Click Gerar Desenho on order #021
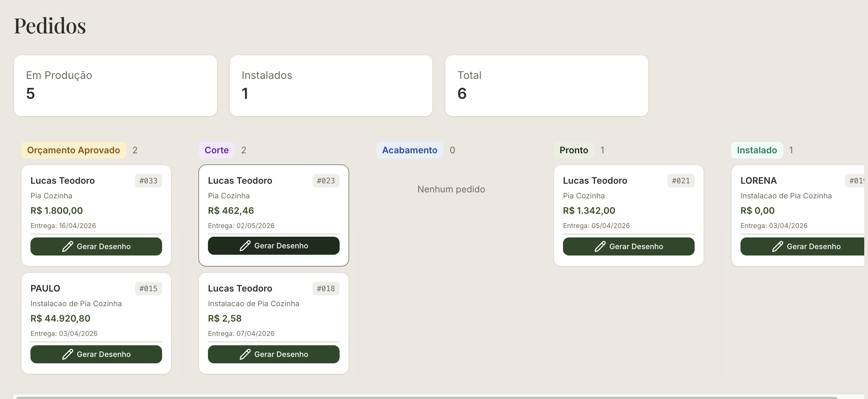Image resolution: width=868 pixels, height=399 pixels. 629,246
